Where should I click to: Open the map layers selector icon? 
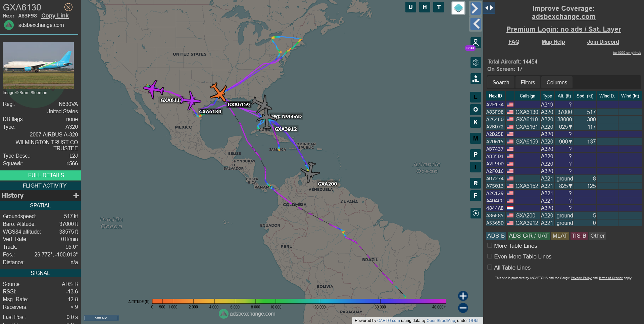pyautogui.click(x=458, y=8)
